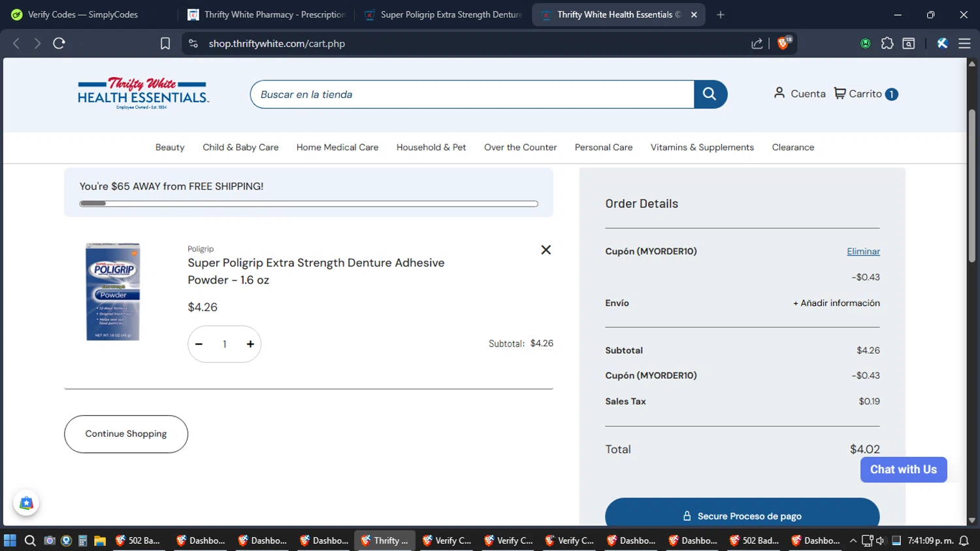Click the Order Details heading
The image size is (980, 551).
[642, 203]
